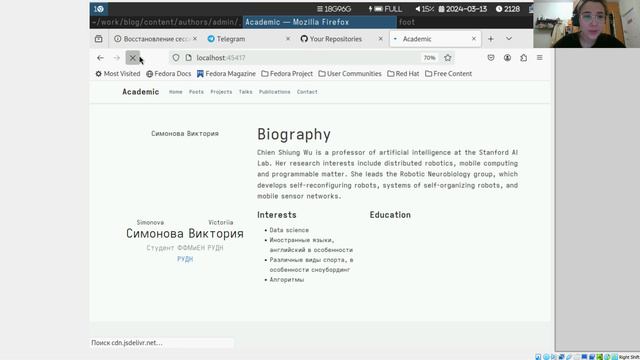Expand the Free Content bookmarks folder

point(449,74)
